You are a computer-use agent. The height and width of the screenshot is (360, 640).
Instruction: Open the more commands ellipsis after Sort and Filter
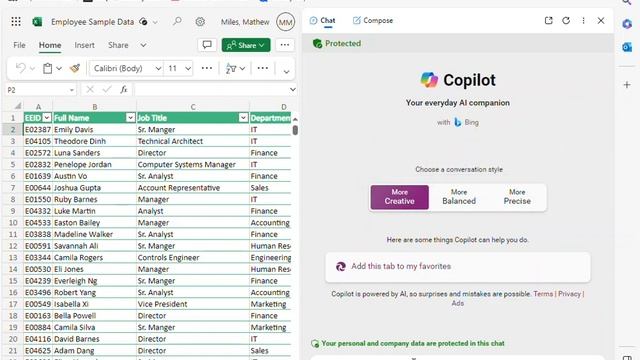263,68
